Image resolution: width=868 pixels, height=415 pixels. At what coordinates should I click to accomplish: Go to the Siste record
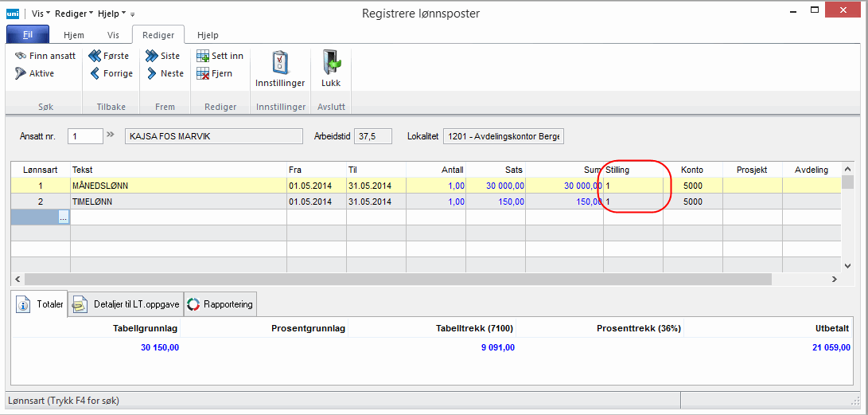click(151, 56)
